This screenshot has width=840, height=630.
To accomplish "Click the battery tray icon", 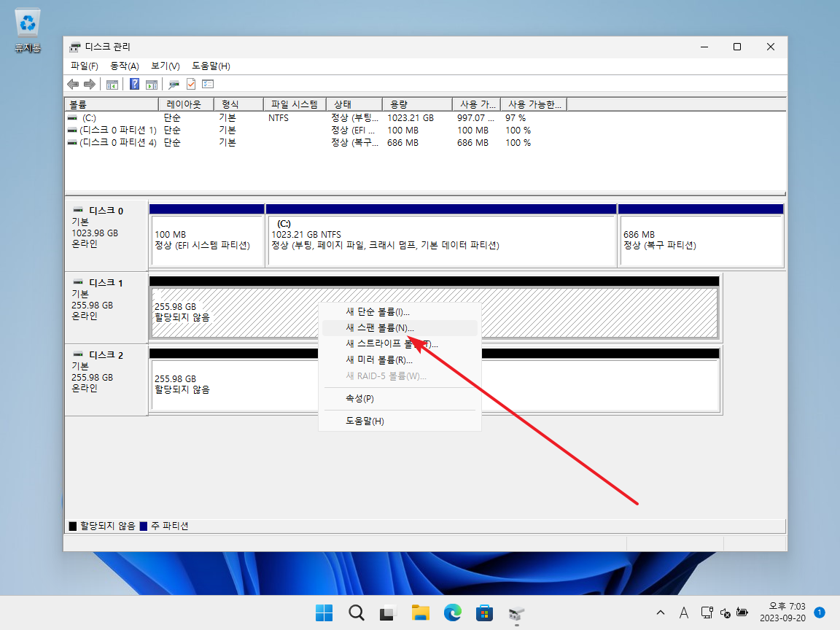I will [742, 612].
